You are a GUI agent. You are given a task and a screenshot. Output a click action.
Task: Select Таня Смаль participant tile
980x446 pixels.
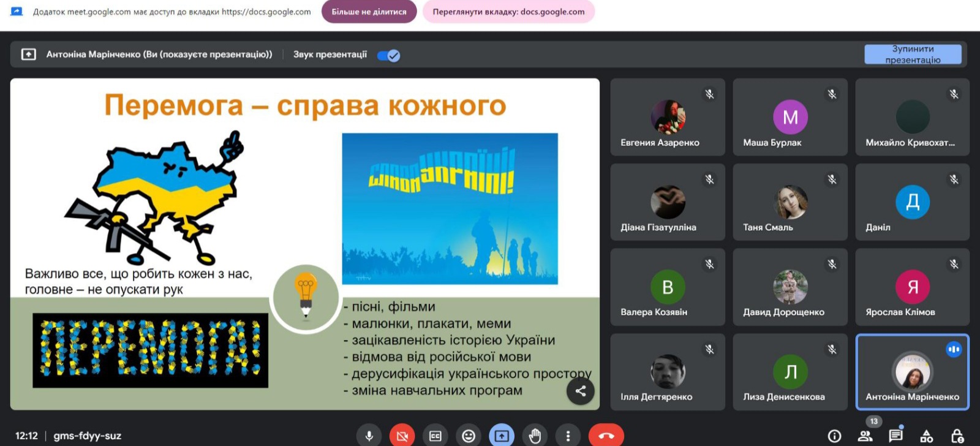pyautogui.click(x=790, y=202)
